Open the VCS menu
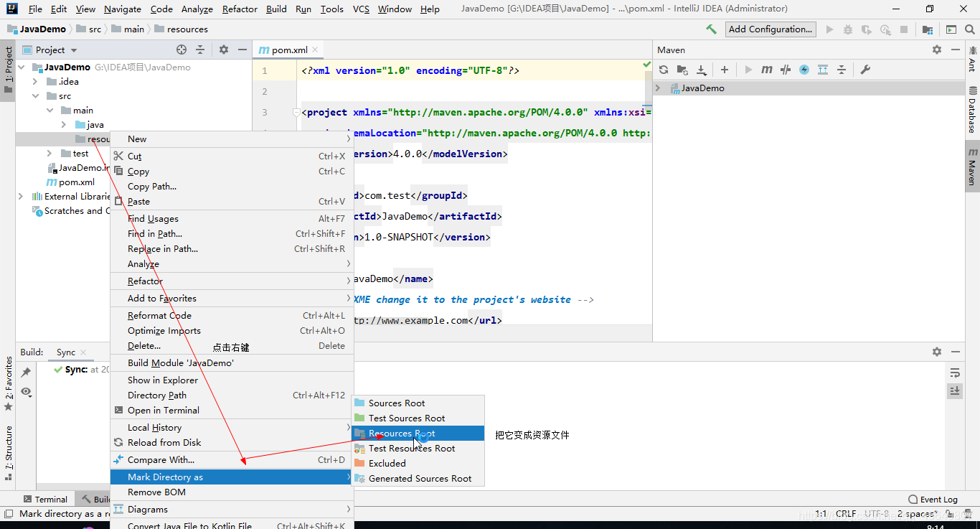Image resolution: width=980 pixels, height=529 pixels. click(x=361, y=9)
